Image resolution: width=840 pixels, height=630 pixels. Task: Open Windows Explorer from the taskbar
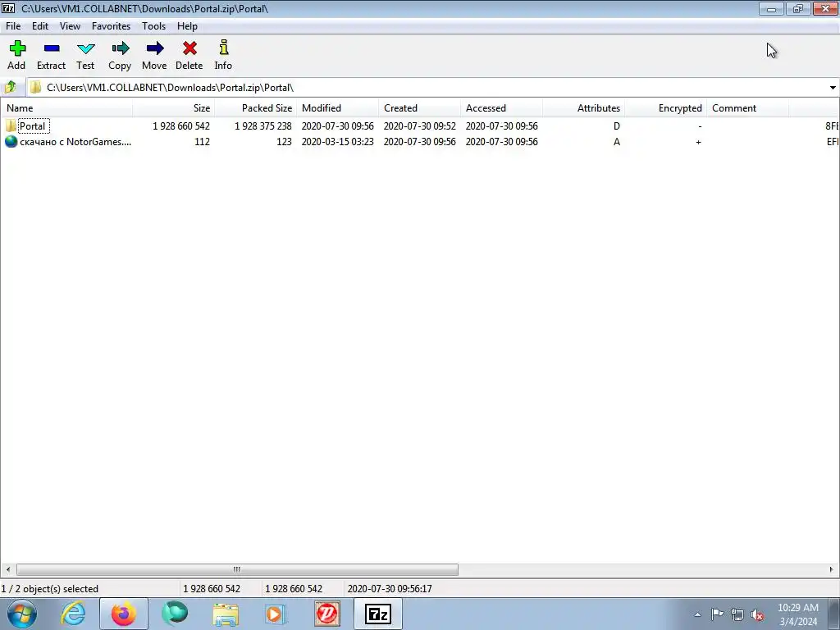click(226, 614)
